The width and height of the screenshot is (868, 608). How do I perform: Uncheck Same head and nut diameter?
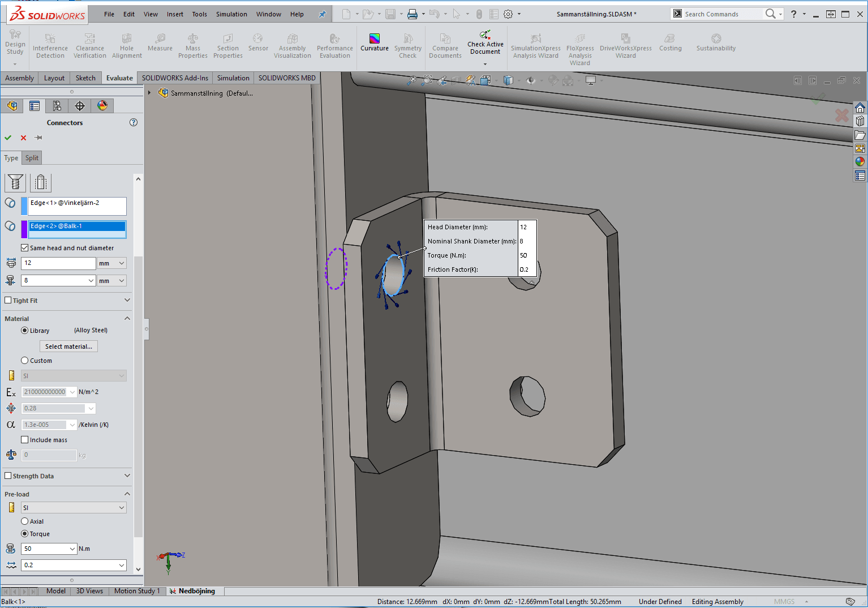click(x=25, y=248)
